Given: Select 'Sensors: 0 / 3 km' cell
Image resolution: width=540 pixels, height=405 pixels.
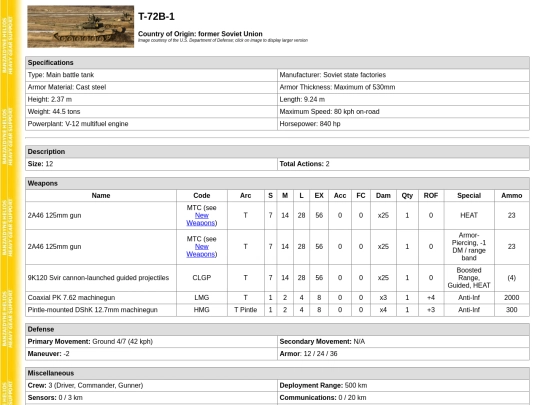Looking at the screenshot, I should (x=151, y=398).
